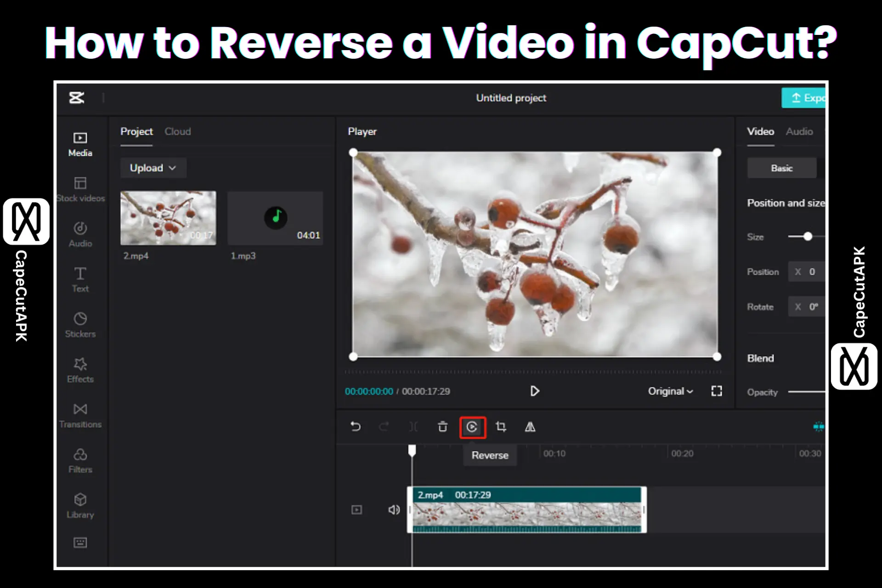The image size is (882, 588).
Task: Enter fullscreen player view
Action: click(717, 391)
